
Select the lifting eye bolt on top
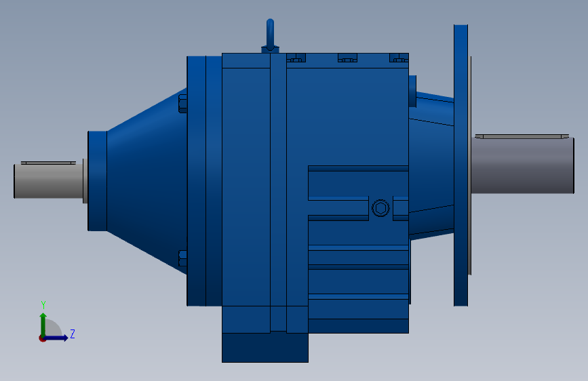pos(270,36)
